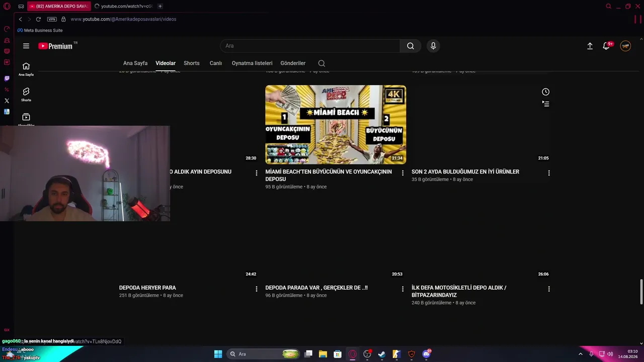The image size is (644, 362).
Task: Select the AMERİKA DEPO SAVAŞLARI browser tab
Action: click(58, 7)
